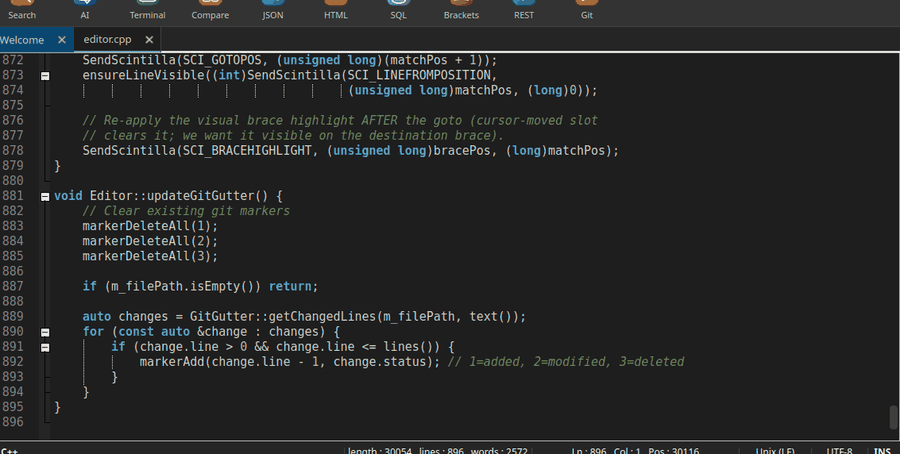The height and width of the screenshot is (454, 900).
Task: Launch the Terminal from the toolbar
Action: (148, 10)
